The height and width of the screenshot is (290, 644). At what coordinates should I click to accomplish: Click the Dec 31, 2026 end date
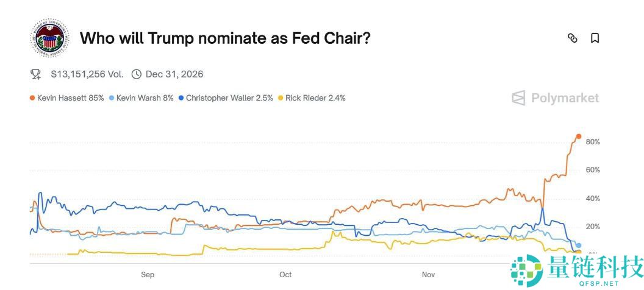(174, 74)
